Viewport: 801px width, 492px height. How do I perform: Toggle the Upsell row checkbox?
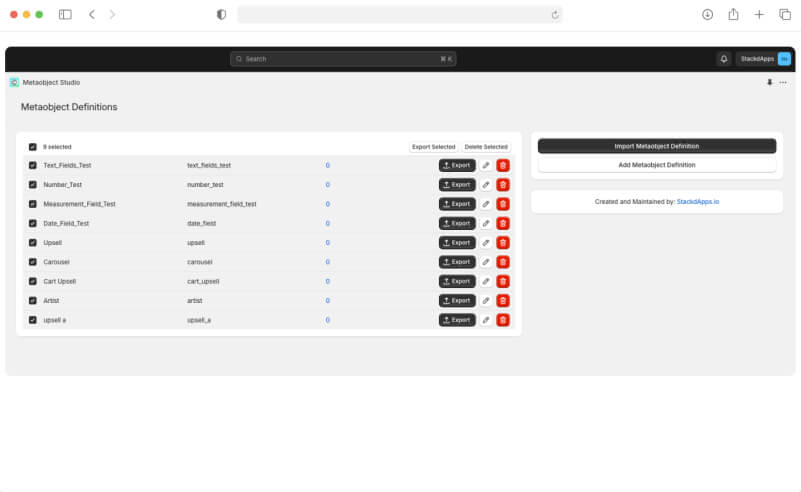coord(33,242)
